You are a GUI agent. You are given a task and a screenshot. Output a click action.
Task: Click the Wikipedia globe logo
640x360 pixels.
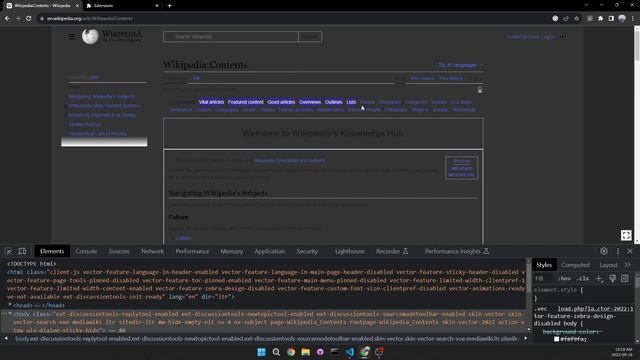click(90, 36)
